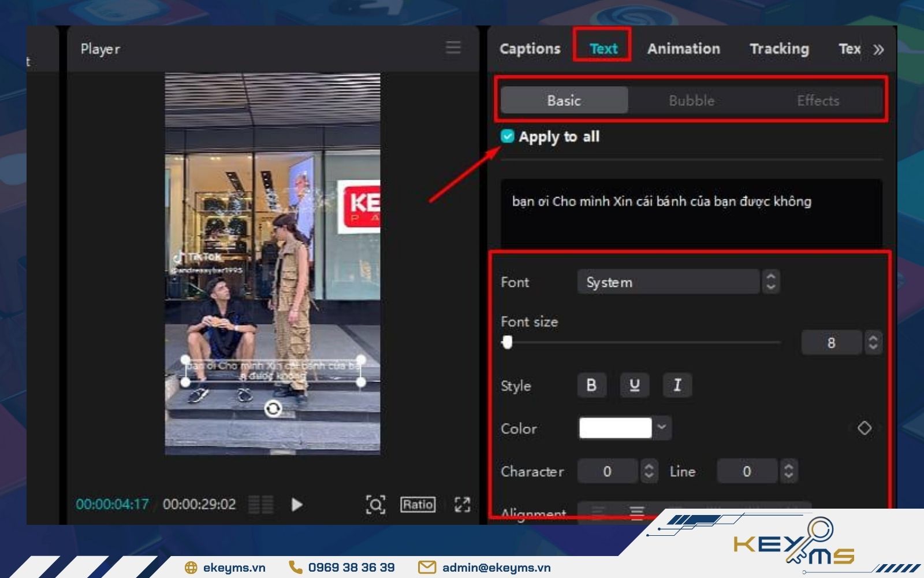Toggle the timeline grid view icon
This screenshot has width=924, height=578.
(x=260, y=505)
